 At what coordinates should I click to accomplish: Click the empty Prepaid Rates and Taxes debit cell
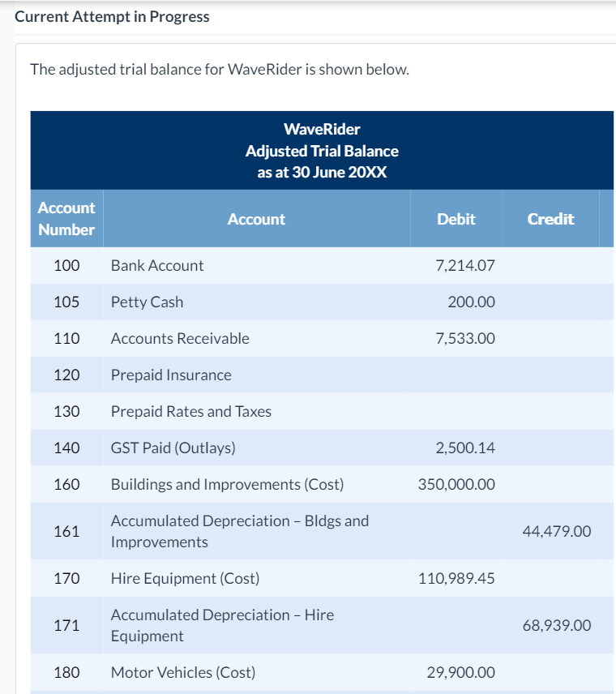point(456,411)
